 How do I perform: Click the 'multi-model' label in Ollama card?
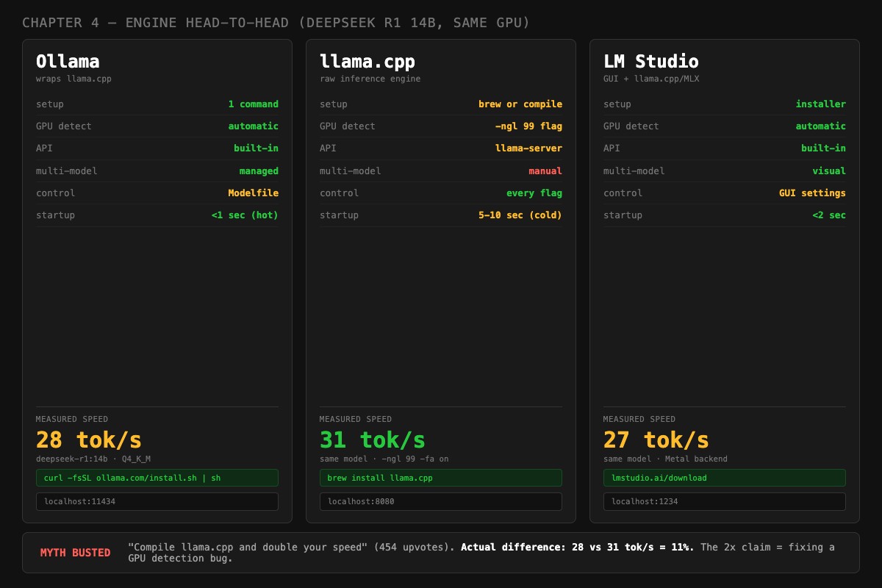(x=67, y=171)
